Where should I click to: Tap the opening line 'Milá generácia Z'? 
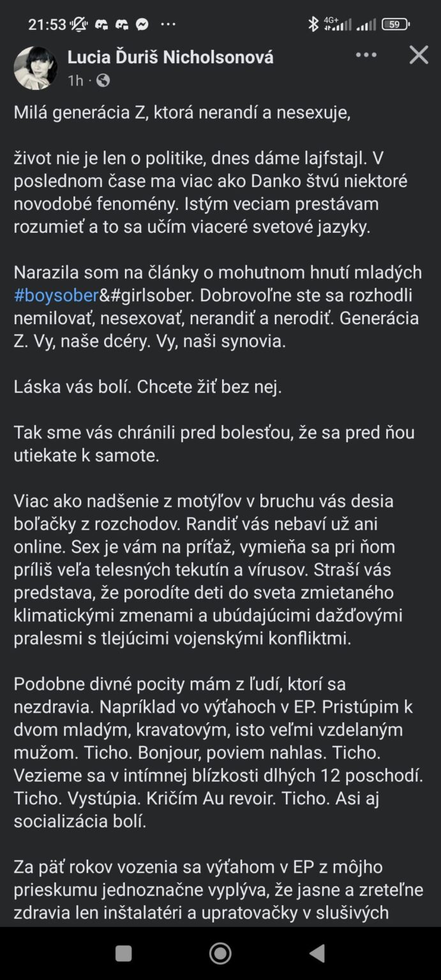pyautogui.click(x=183, y=112)
